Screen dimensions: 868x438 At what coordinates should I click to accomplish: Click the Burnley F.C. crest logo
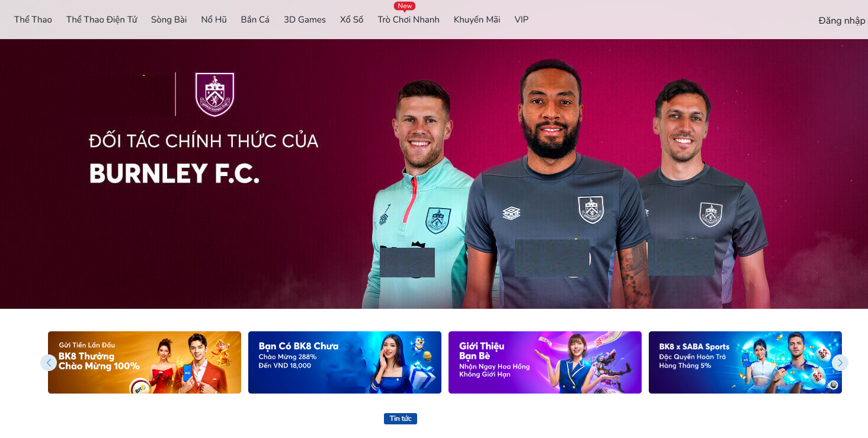215,94
